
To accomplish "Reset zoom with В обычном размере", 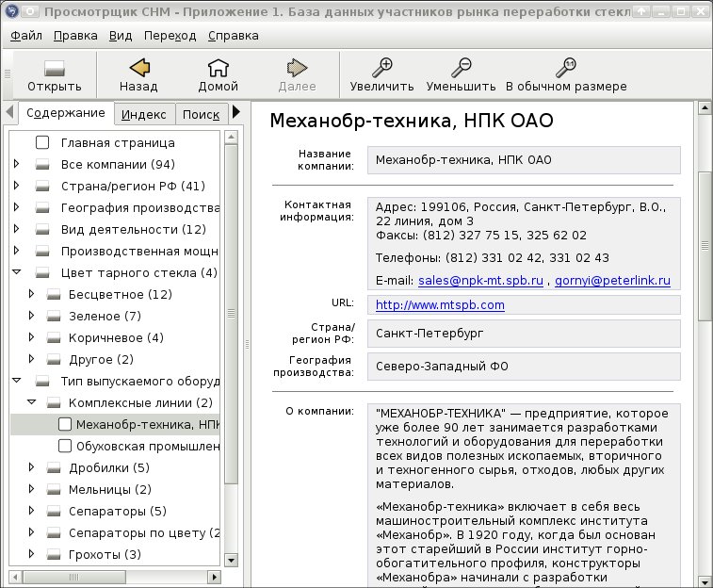I will 566,67.
